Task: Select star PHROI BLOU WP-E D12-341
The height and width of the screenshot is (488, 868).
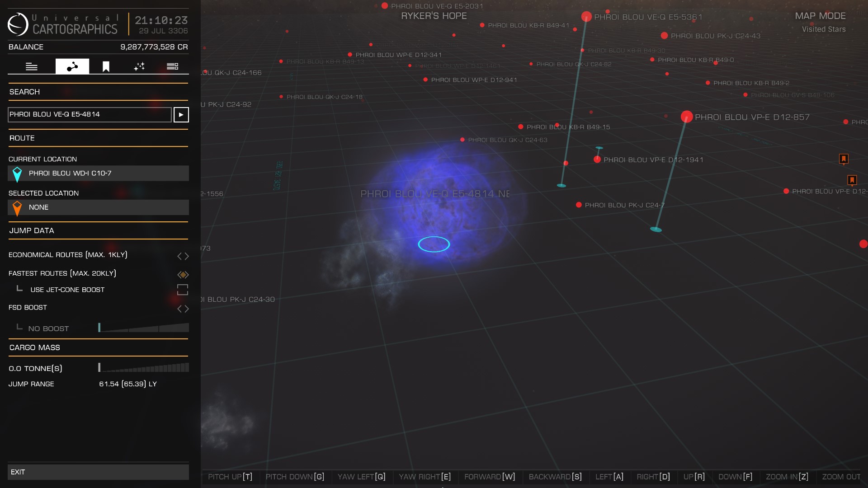Action: (350, 55)
